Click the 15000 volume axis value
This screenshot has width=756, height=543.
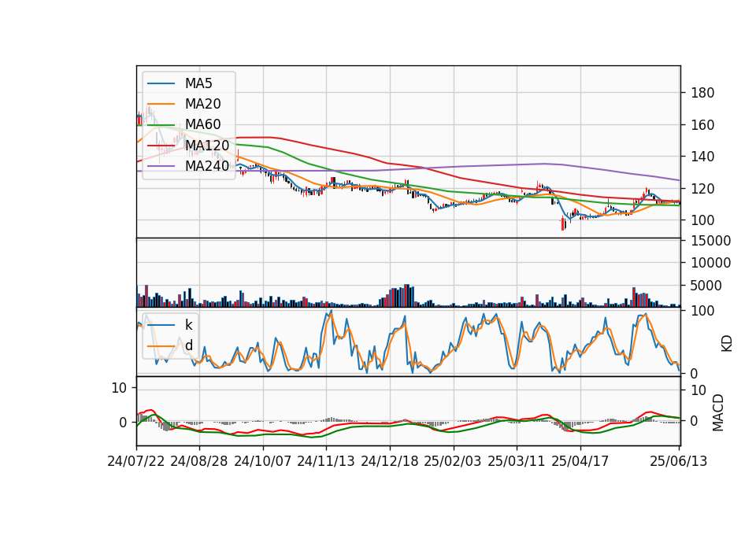click(x=710, y=241)
